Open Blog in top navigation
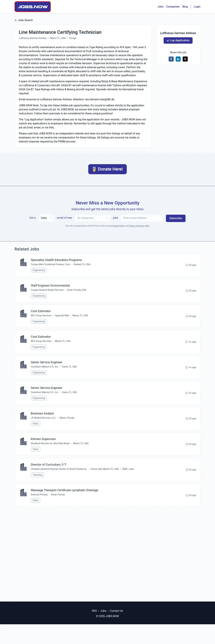215x644 pixels. point(185,7)
